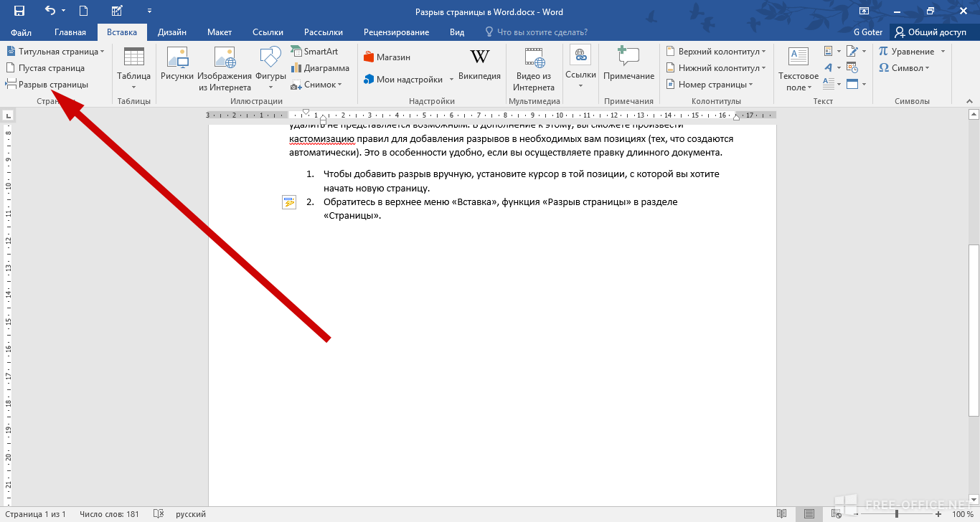Image resolution: width=980 pixels, height=522 pixels.
Task: Expand Номер страницы options
Action: tap(710, 85)
